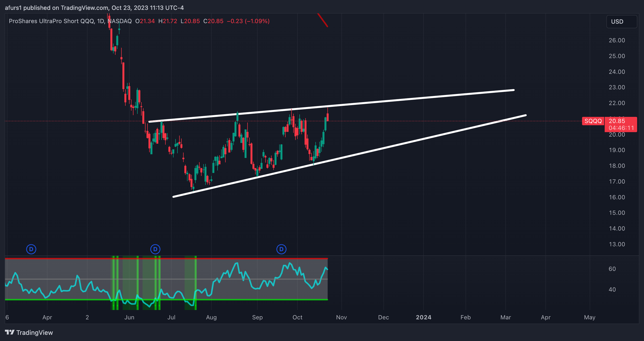Image resolution: width=644 pixels, height=341 pixels.
Task: Click the 40 level on RSI scale
Action: pyautogui.click(x=612, y=290)
